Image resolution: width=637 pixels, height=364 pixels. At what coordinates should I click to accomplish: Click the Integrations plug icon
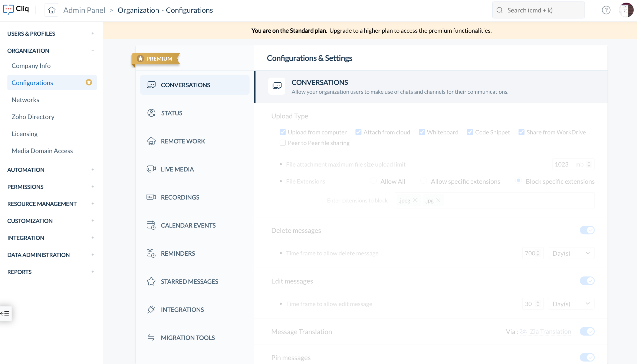151,309
